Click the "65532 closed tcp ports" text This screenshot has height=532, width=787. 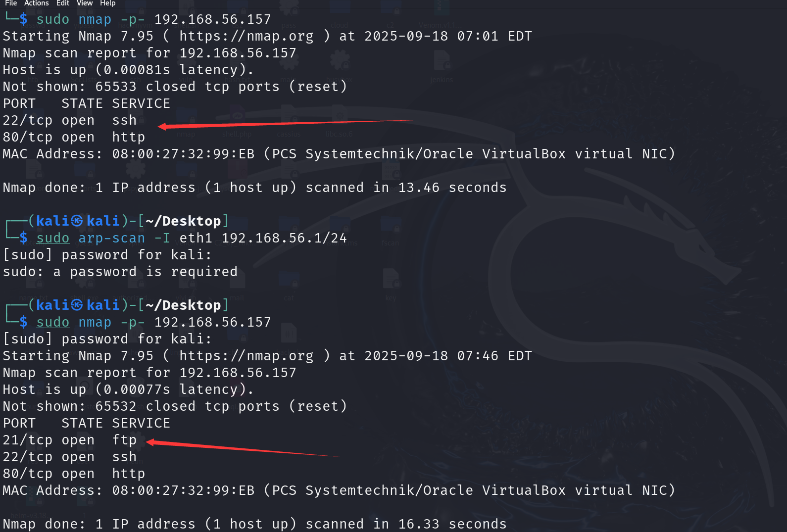[x=187, y=406]
